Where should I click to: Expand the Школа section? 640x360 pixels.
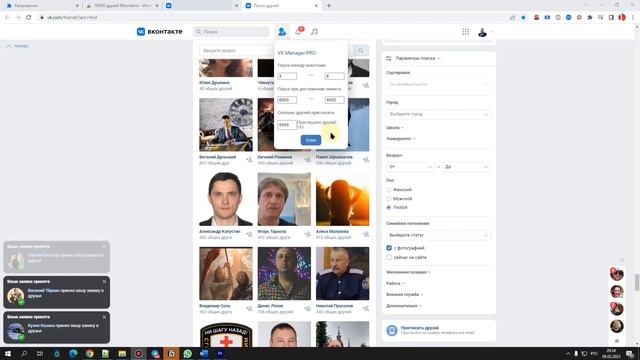tap(395, 128)
